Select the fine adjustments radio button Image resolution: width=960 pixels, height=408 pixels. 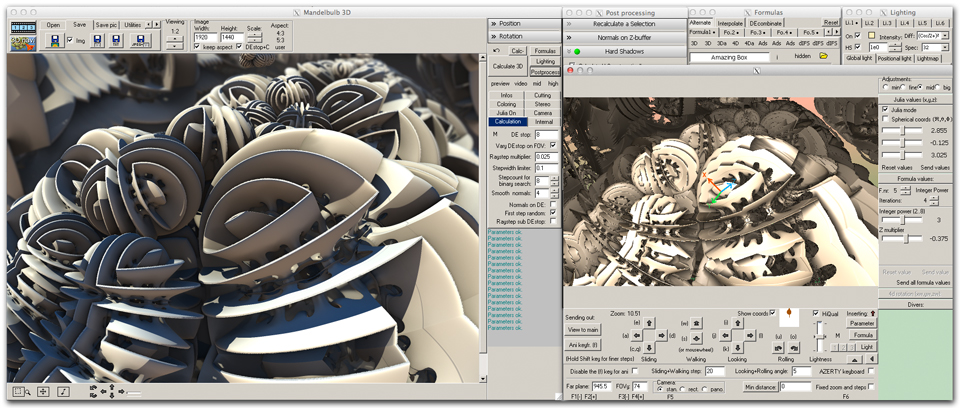[x=904, y=88]
